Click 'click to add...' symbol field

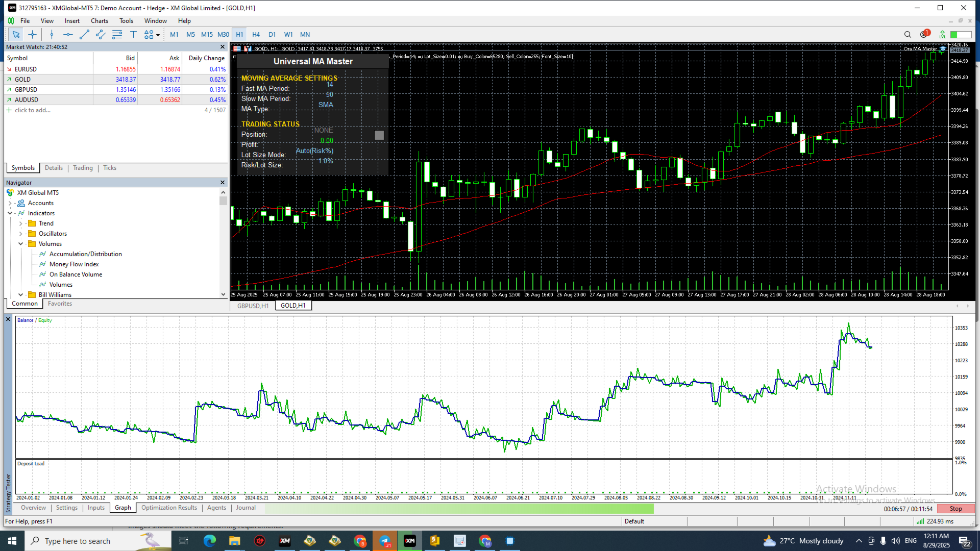(x=32, y=110)
